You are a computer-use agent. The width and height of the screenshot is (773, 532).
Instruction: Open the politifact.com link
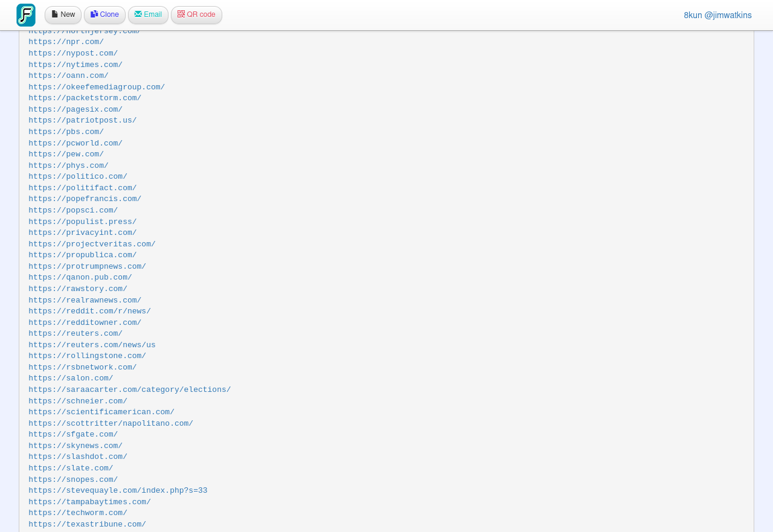pos(83,188)
